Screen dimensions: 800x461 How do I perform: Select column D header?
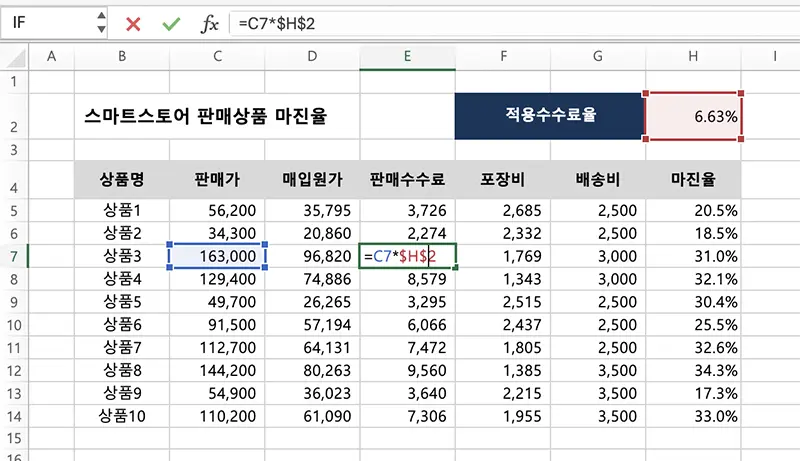[x=312, y=57]
